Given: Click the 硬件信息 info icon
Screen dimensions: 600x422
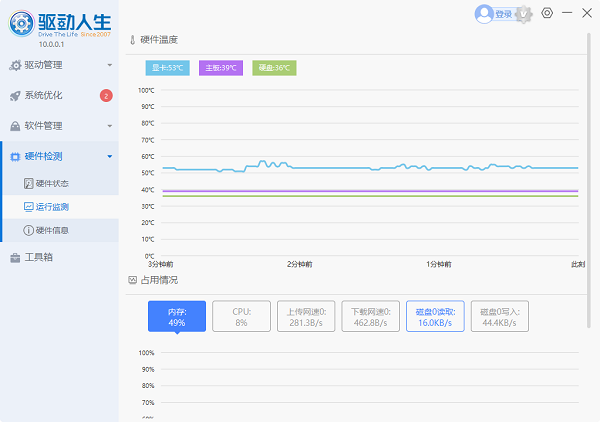Looking at the screenshot, I should [x=28, y=230].
